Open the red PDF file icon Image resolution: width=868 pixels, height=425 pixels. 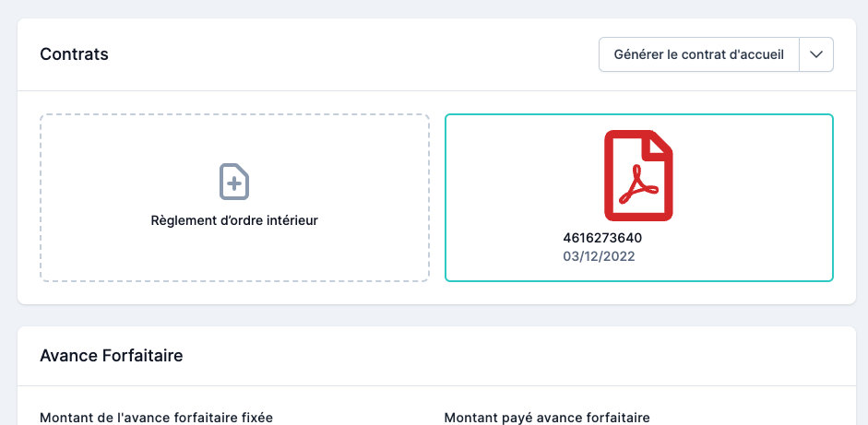[x=638, y=175]
